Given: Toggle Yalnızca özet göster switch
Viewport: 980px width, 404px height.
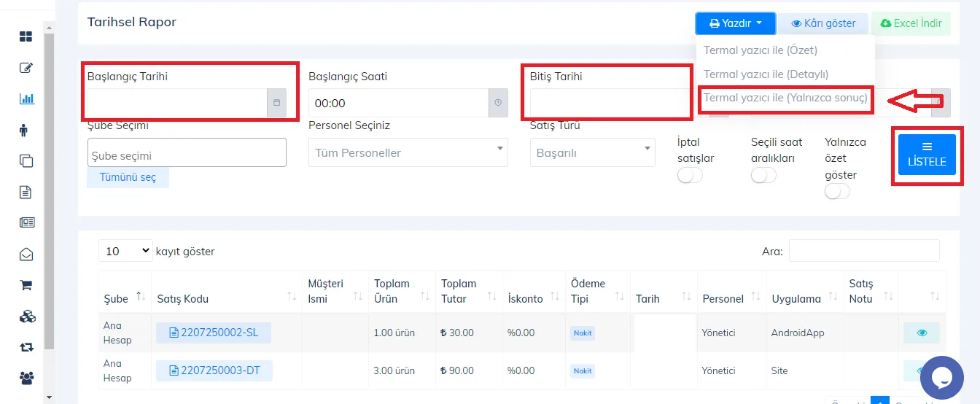Looking at the screenshot, I should (x=837, y=191).
